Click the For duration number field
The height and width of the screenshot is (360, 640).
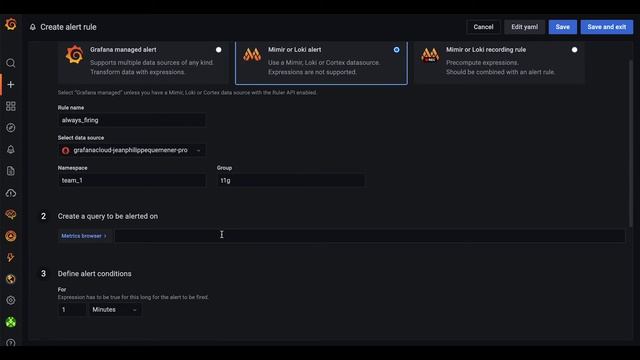(72, 310)
